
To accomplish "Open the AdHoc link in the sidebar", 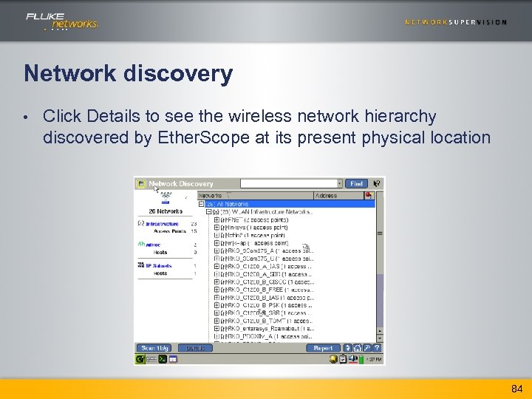I will pos(154,245).
